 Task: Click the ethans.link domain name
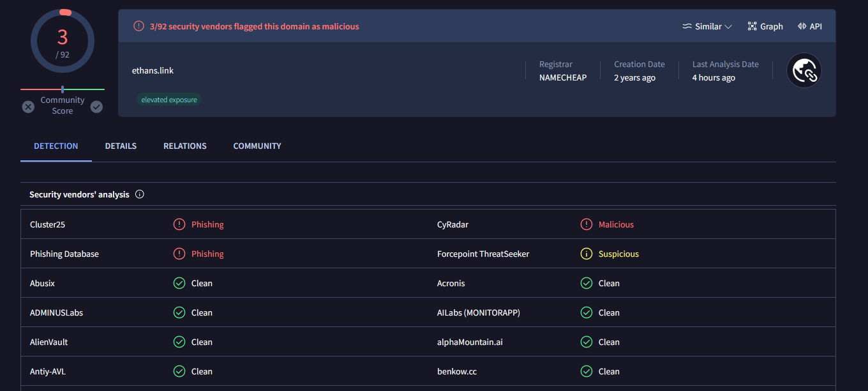pyautogui.click(x=153, y=70)
